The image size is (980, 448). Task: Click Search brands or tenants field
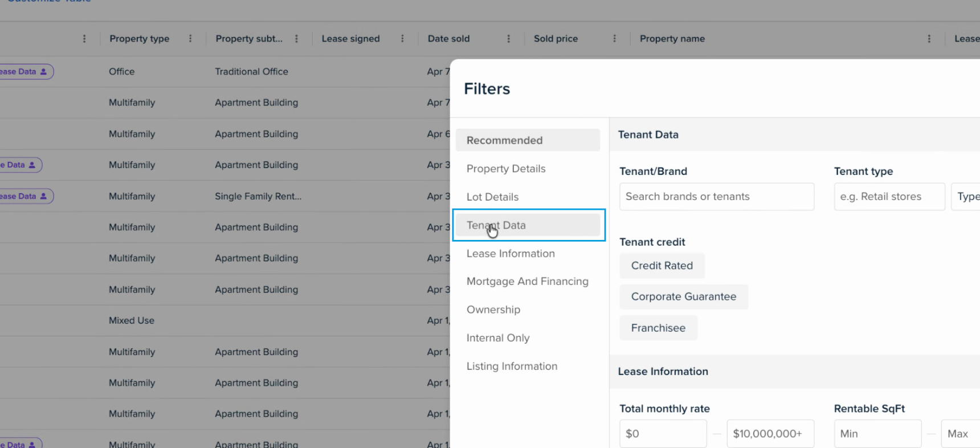(716, 197)
